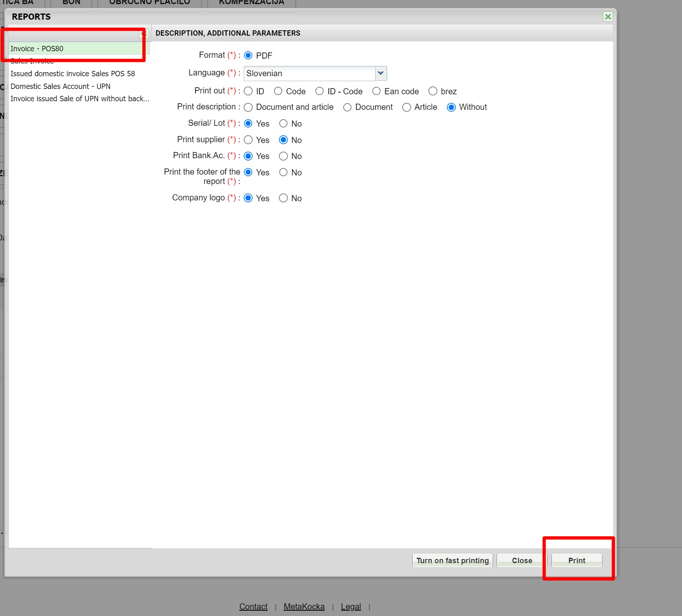Select Domestic Sales Account - UPN report
The height and width of the screenshot is (616, 682).
point(79,86)
